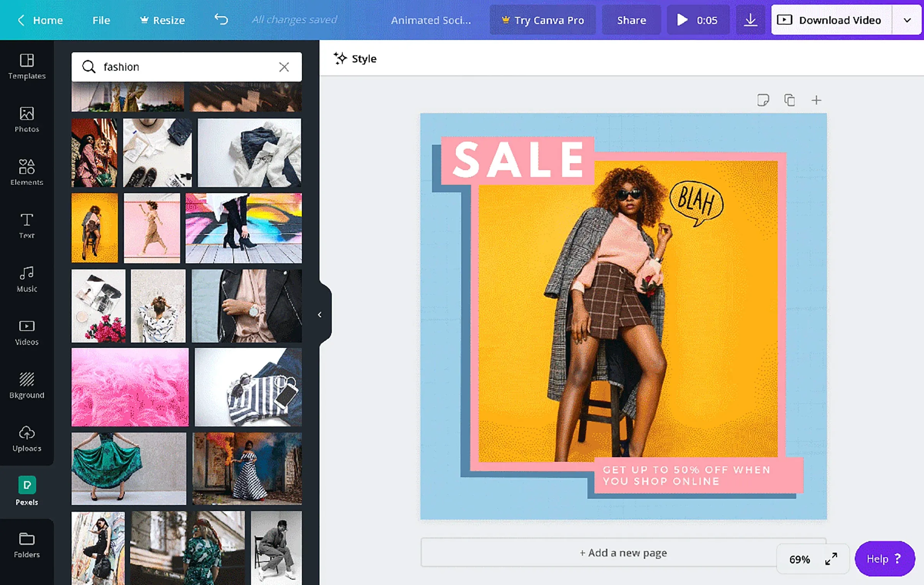
Task: Click the Undo arrow button
Action: click(x=221, y=19)
